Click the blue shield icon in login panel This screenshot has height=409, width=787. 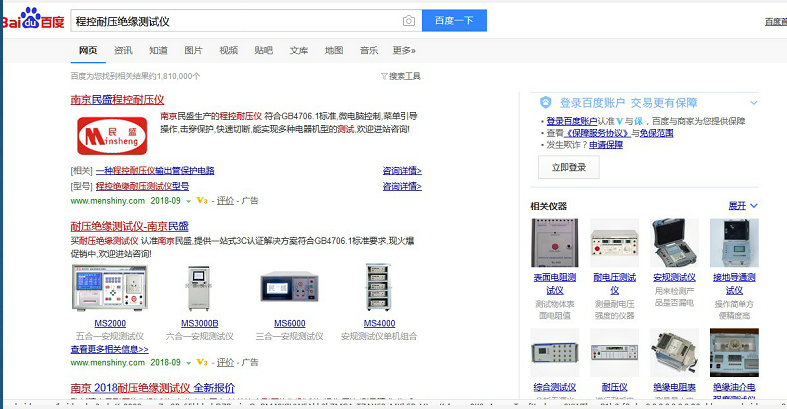tap(546, 102)
